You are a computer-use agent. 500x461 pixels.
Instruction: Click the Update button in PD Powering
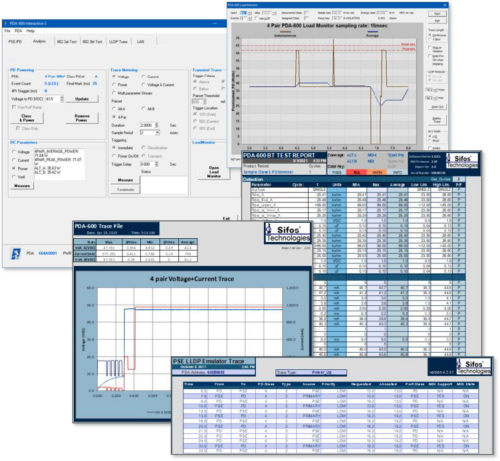[x=82, y=99]
